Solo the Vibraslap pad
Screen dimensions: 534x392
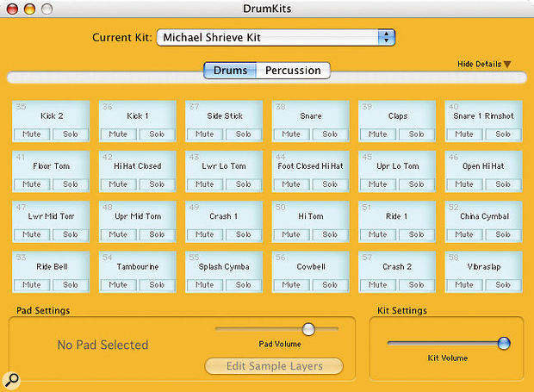(503, 284)
